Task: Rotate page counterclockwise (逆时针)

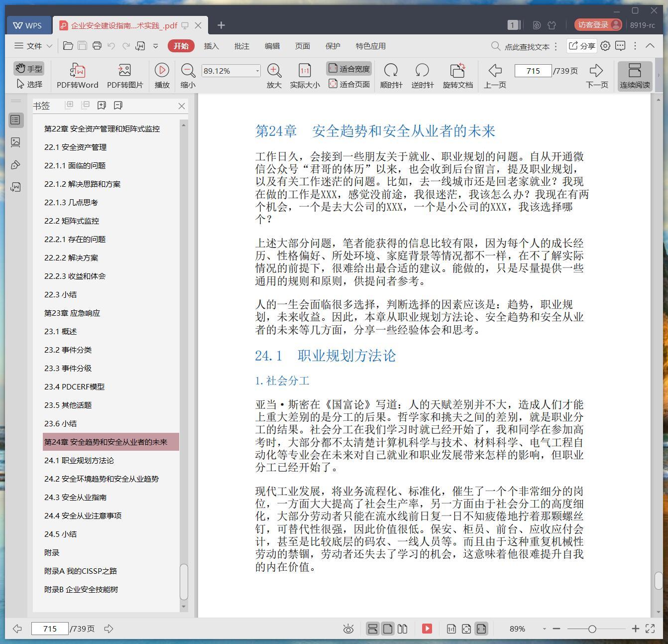Action: [x=422, y=76]
